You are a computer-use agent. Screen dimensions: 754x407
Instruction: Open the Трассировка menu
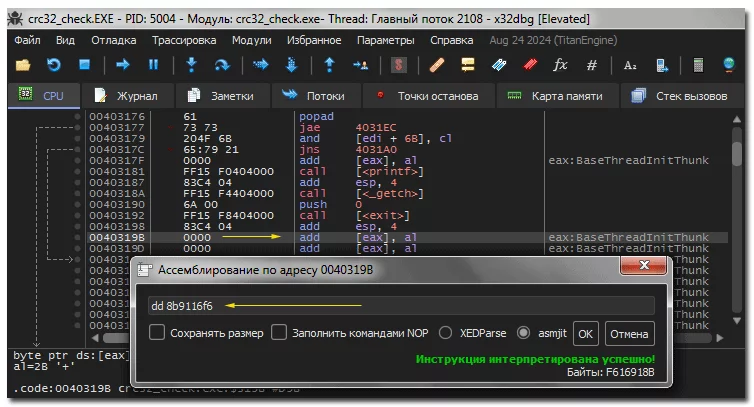click(184, 40)
